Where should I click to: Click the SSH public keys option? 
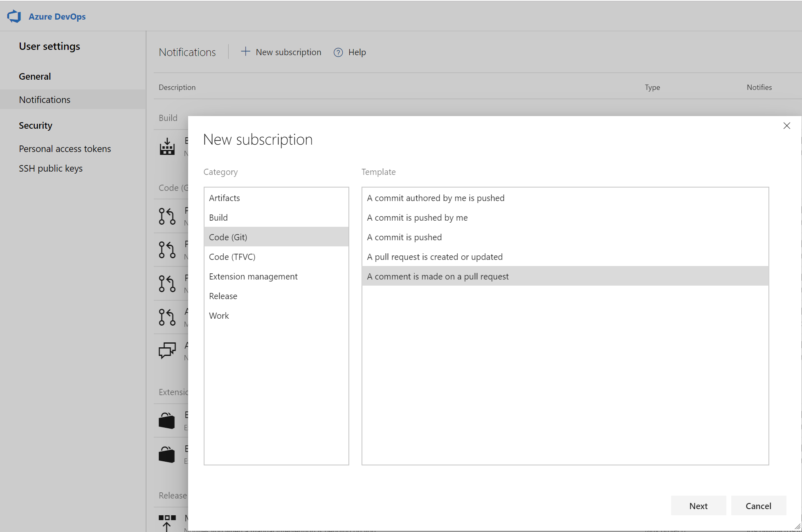(x=50, y=168)
